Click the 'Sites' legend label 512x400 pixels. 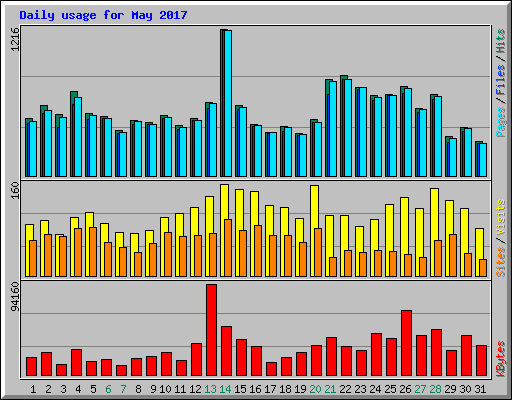[501, 262]
